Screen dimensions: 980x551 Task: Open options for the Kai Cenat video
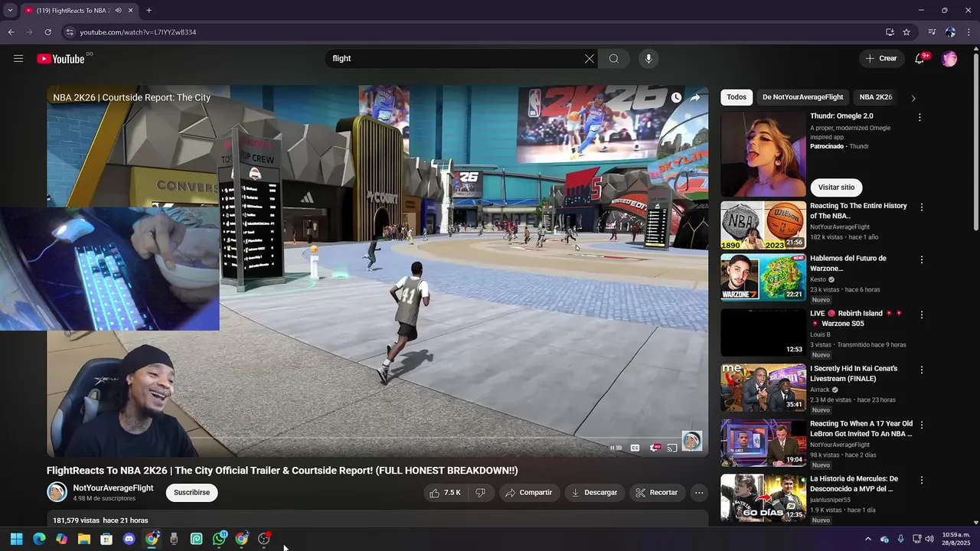click(x=922, y=370)
